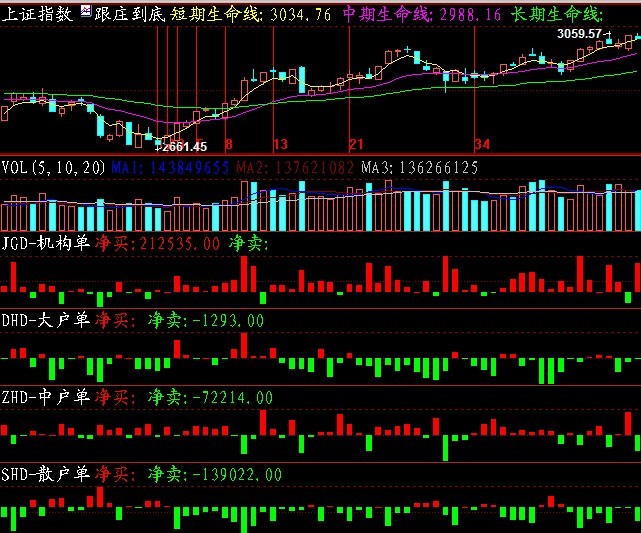Select the DHD-大户单 indicator panel title
Screen dimensions: 641x533
46,320
